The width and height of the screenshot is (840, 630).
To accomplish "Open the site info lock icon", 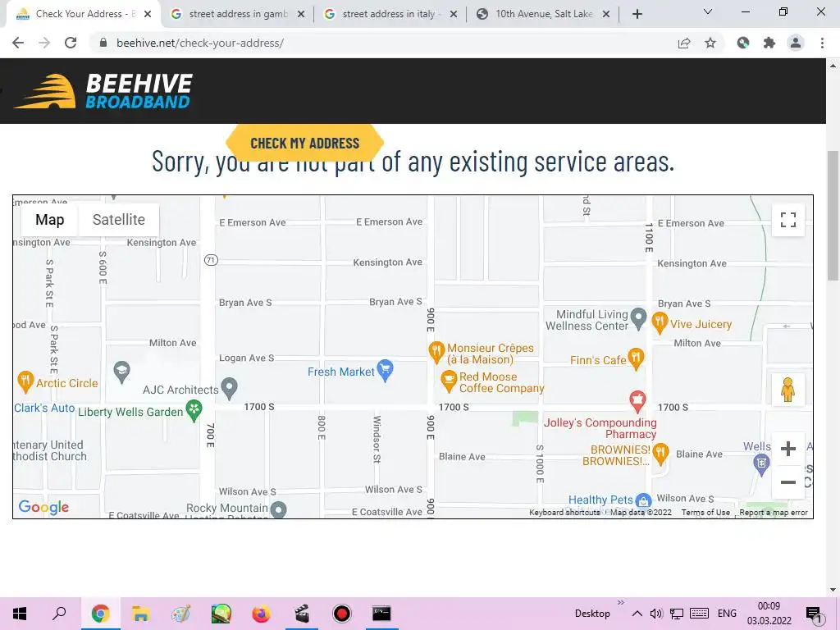I will point(103,43).
